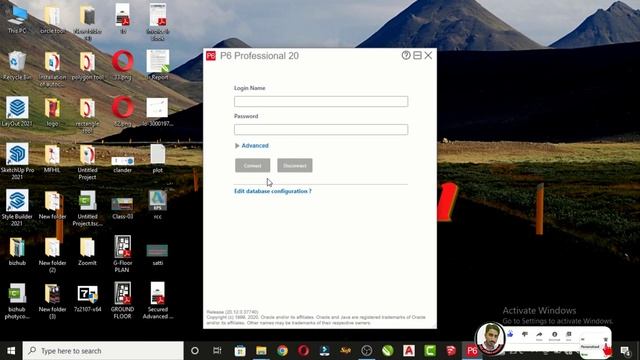Viewport: 640px width, 360px height.
Task: Select the Report document icon
Action: point(158,65)
